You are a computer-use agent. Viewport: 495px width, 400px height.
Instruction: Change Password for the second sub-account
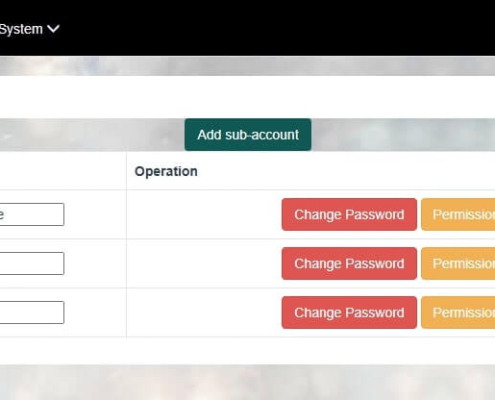(349, 263)
